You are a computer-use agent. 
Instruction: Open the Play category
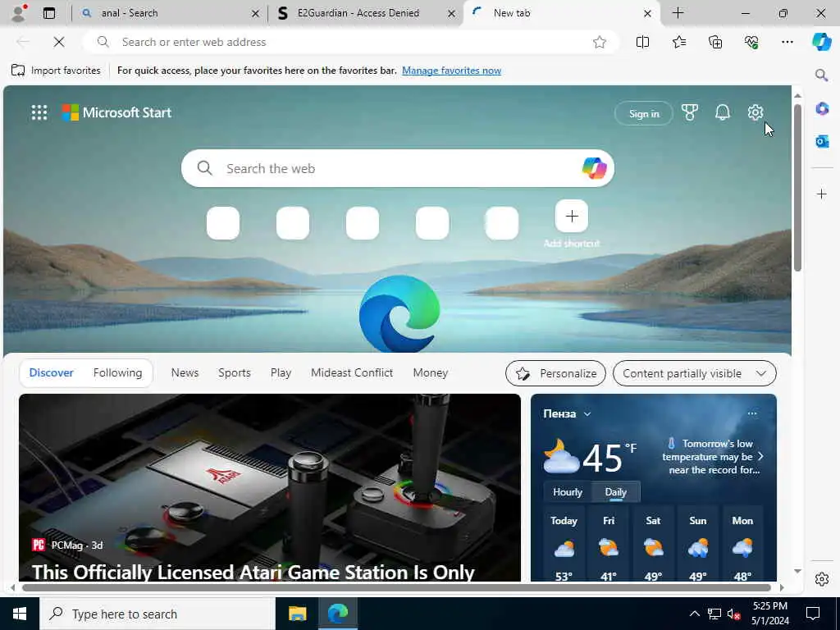click(x=281, y=373)
